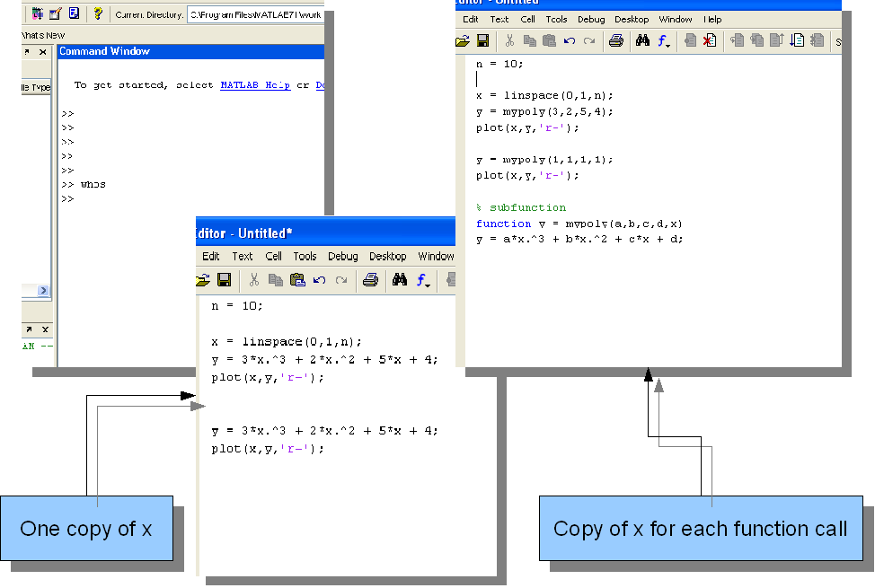875x588 pixels.
Task: Undo the last edit with the undo arrow
Action: [320, 280]
